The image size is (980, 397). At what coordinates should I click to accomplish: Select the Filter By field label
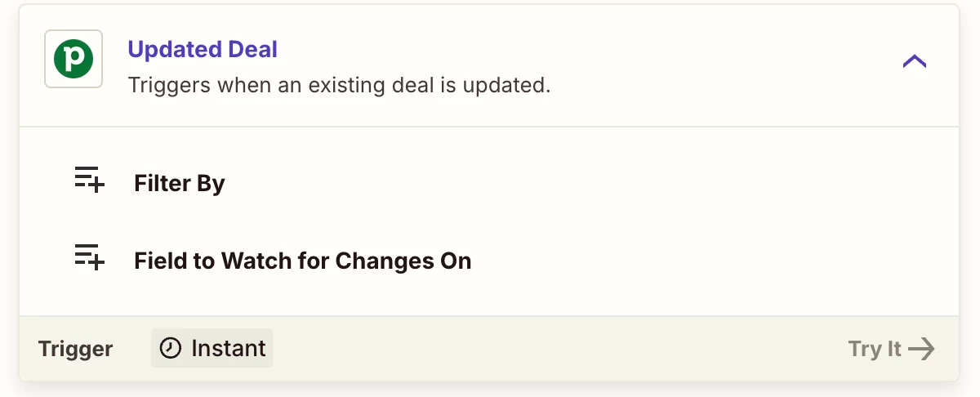point(179,184)
